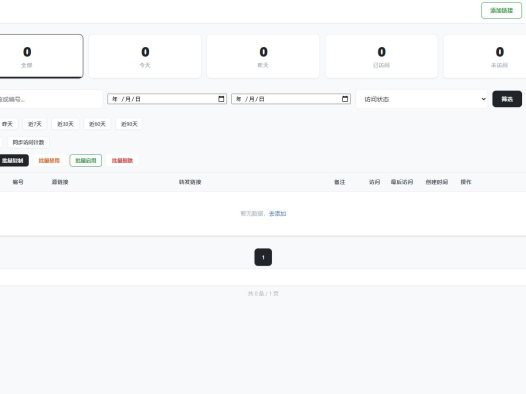Click the 转发链接 column header
The image size is (526, 394).
(190, 182)
